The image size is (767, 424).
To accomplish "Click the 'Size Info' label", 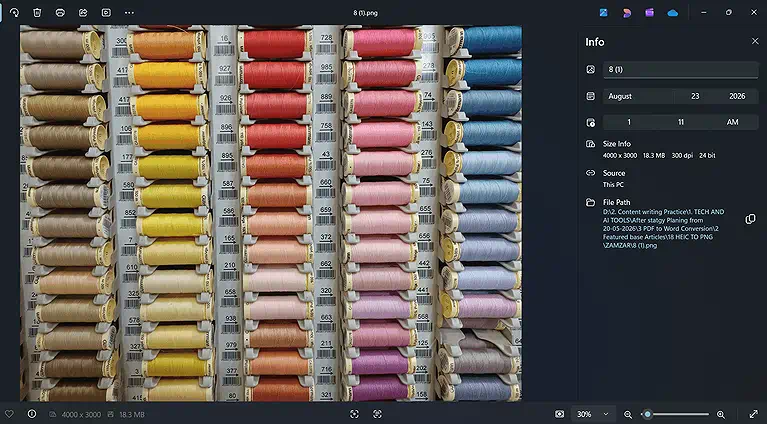I will pyautogui.click(x=616, y=144).
